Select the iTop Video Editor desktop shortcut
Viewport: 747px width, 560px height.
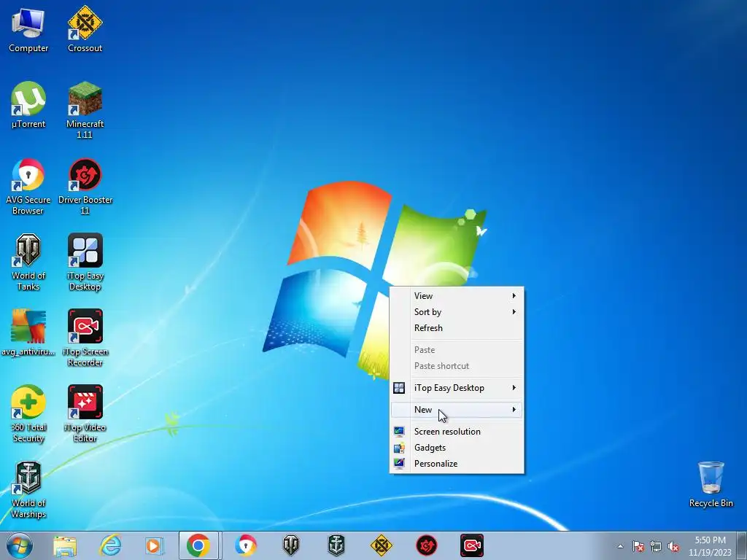[x=85, y=414]
